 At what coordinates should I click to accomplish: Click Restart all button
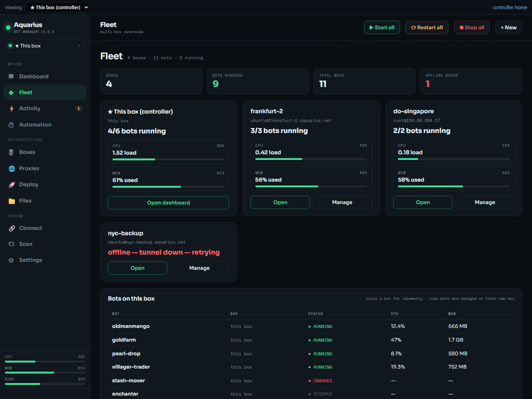(x=427, y=27)
